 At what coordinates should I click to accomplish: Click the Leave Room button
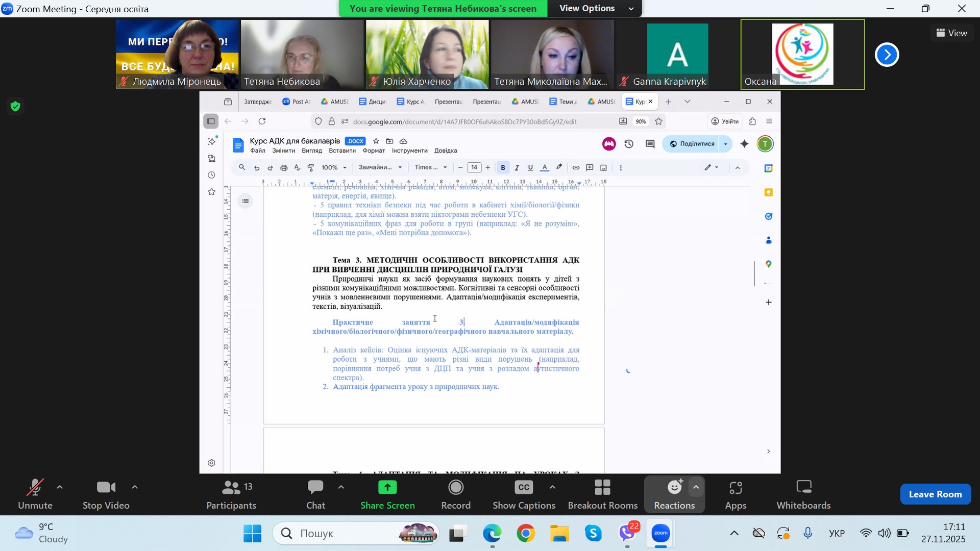[x=935, y=494]
